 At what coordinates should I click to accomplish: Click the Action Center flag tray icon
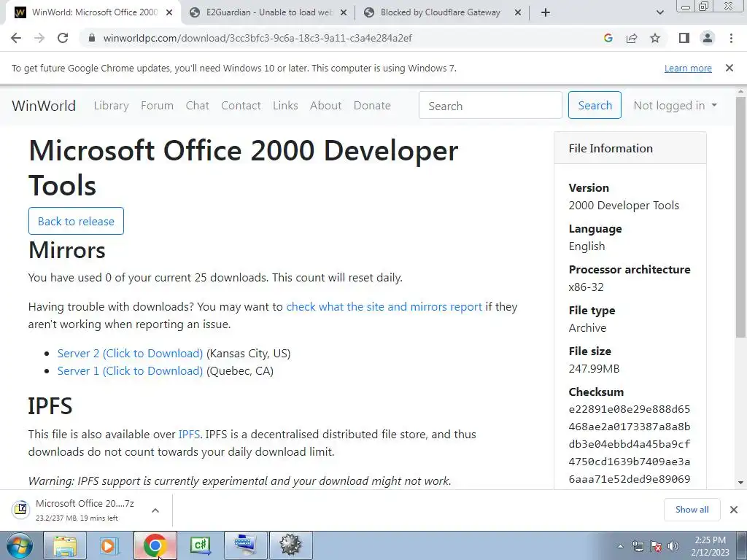point(656,546)
